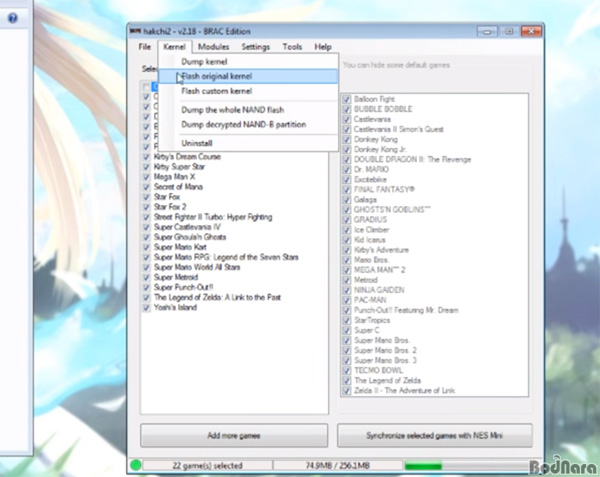This screenshot has height=477, width=600.
Task: Open the Tools menu
Action: [292, 47]
